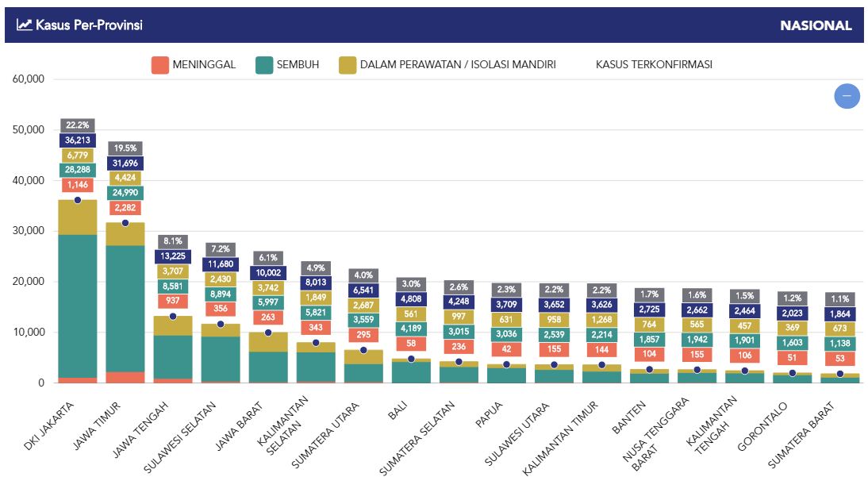Select the Jawa Timur teal recovered bar

(x=125, y=310)
